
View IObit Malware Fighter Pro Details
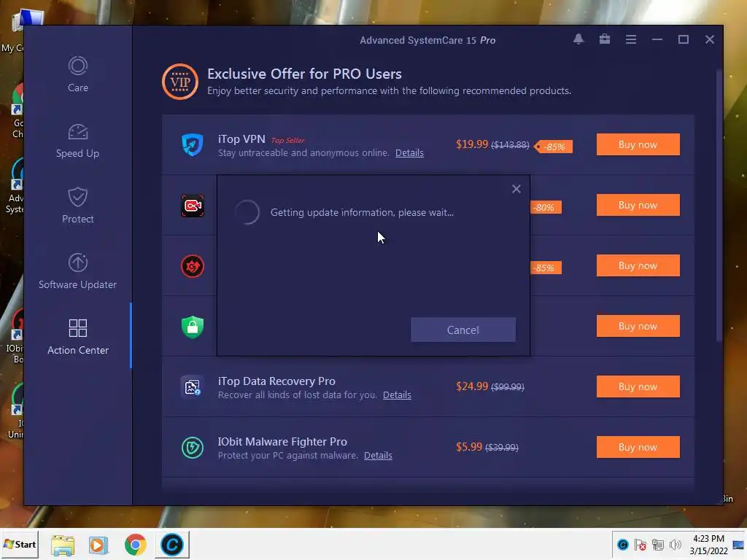pos(378,455)
